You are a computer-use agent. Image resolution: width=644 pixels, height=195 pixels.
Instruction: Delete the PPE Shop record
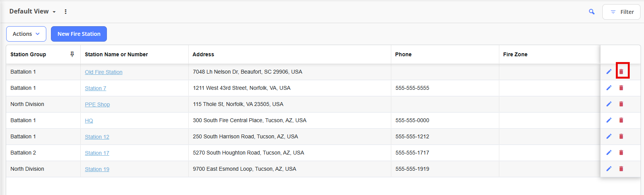click(x=621, y=104)
